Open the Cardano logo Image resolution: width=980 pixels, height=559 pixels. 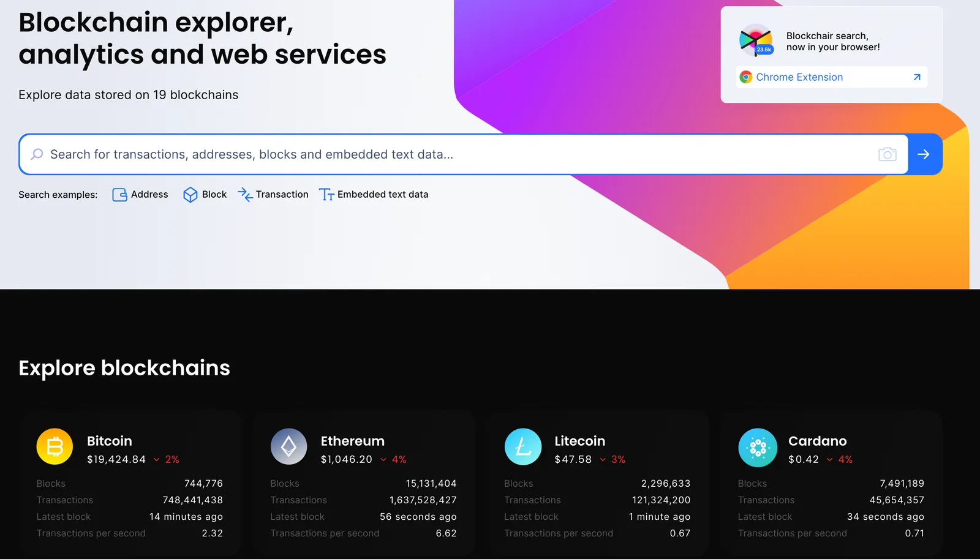758,448
